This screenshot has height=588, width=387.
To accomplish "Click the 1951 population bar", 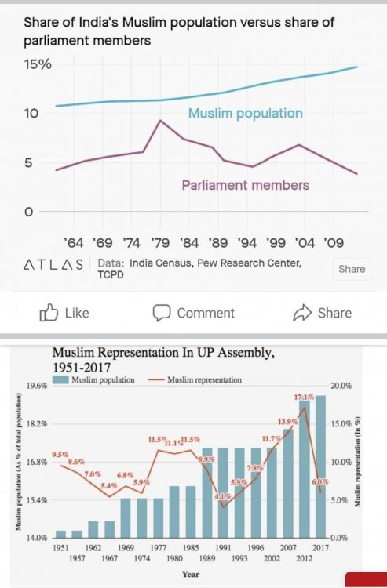I will pyautogui.click(x=60, y=534).
